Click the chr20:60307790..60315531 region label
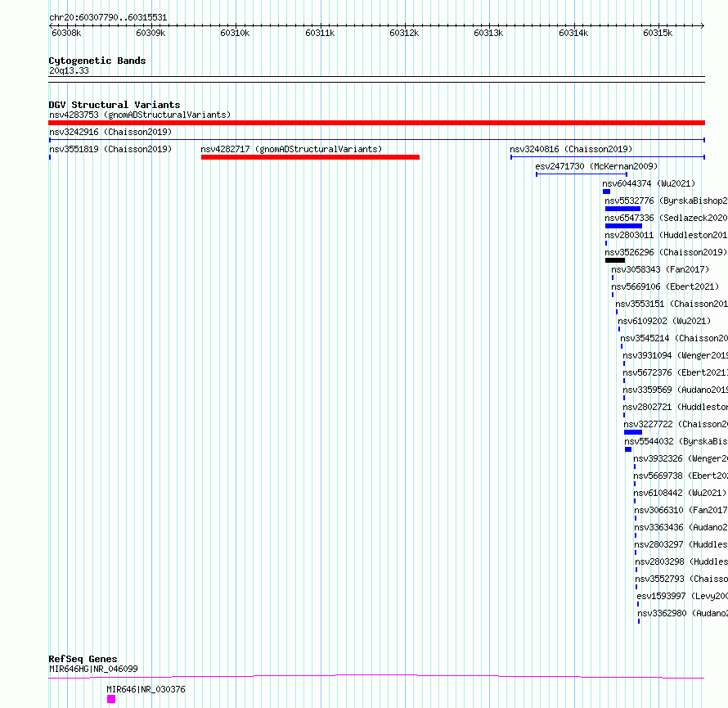728x708 pixels. (108, 18)
